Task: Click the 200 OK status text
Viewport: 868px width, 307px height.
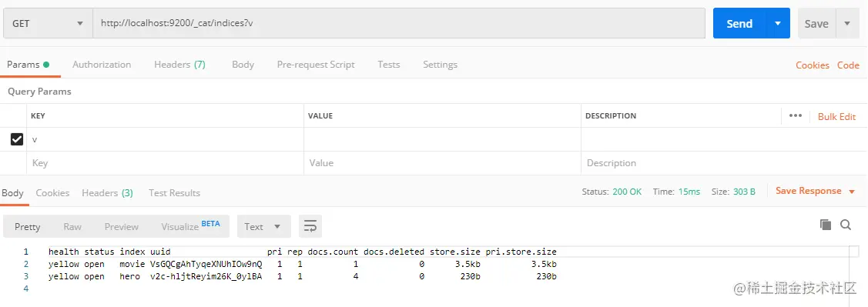Action: [x=627, y=192]
